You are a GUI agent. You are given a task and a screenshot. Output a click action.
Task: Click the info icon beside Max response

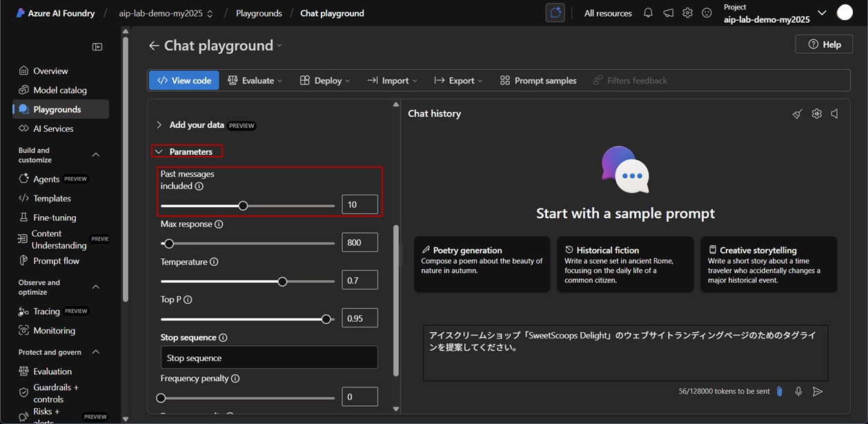(x=219, y=224)
